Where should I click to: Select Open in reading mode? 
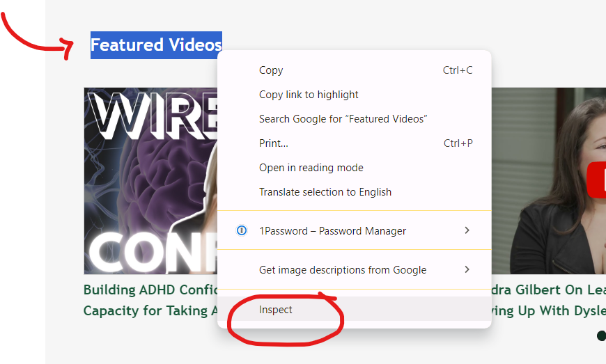(311, 168)
